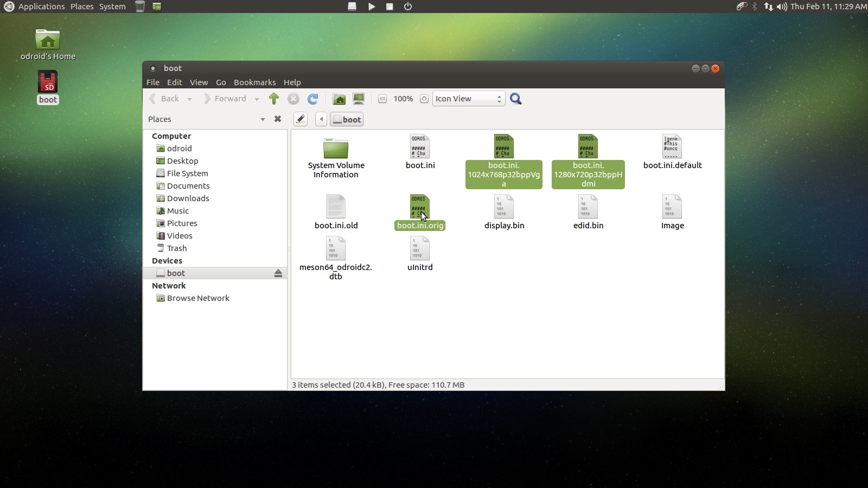Open the Places sidebar dropdown

point(263,119)
